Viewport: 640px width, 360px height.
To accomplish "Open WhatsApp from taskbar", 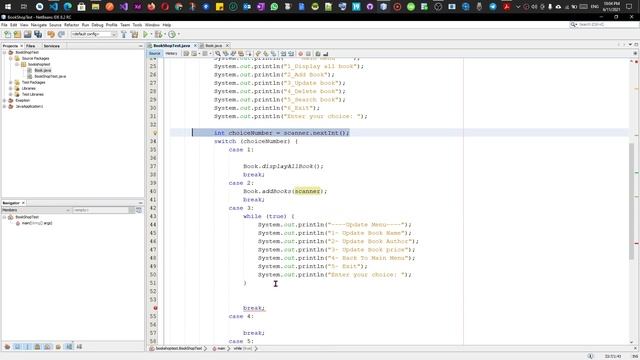I will click(274, 7).
